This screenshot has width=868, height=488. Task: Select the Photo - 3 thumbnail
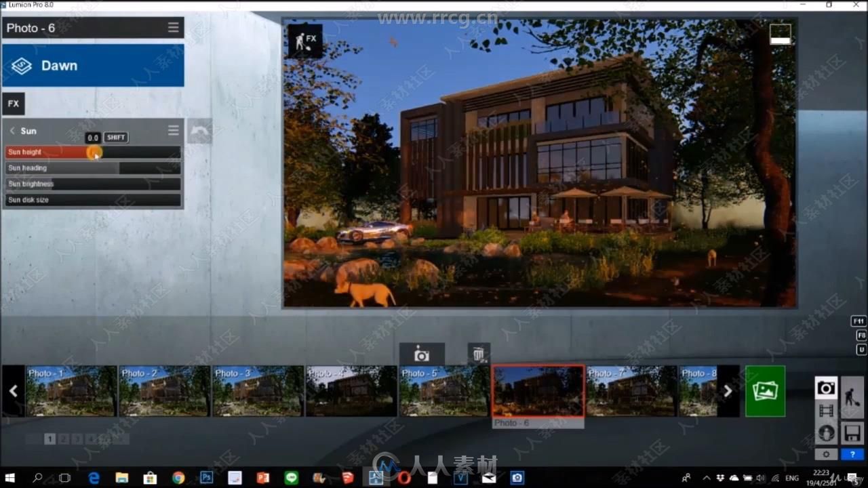pyautogui.click(x=258, y=391)
